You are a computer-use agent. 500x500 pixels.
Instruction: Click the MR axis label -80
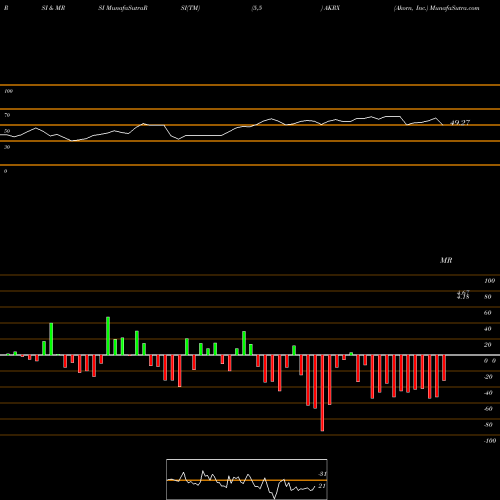click(488, 425)
